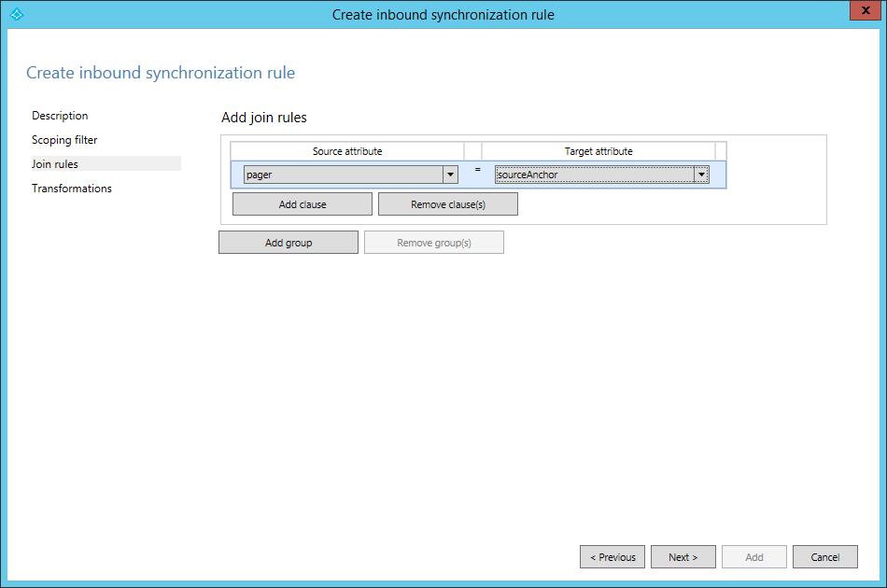Click the application icon in title bar

pyautogui.click(x=15, y=15)
